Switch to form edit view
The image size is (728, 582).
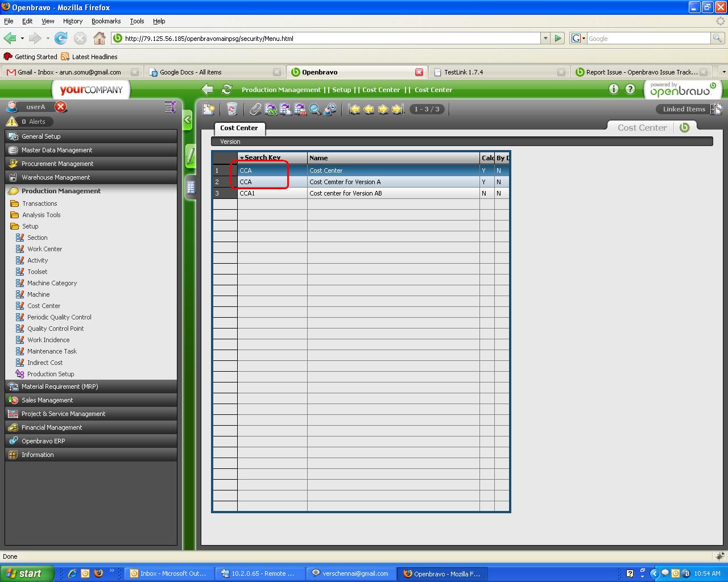point(191,156)
